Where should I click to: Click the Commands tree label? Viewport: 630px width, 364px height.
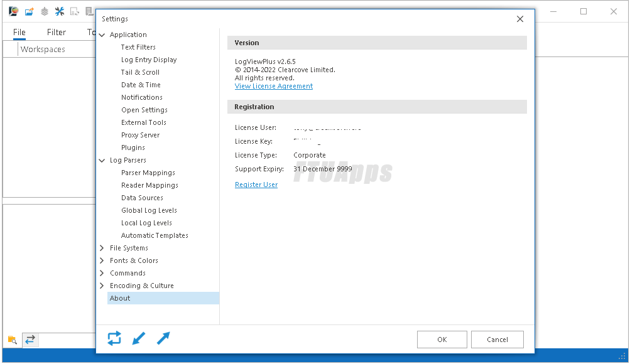[x=128, y=273]
